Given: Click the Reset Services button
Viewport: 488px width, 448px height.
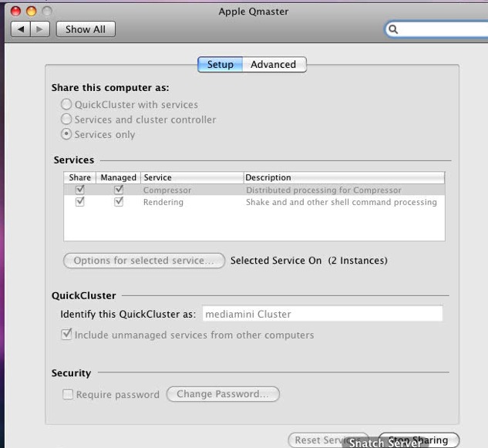Looking at the screenshot, I should tap(328, 440).
